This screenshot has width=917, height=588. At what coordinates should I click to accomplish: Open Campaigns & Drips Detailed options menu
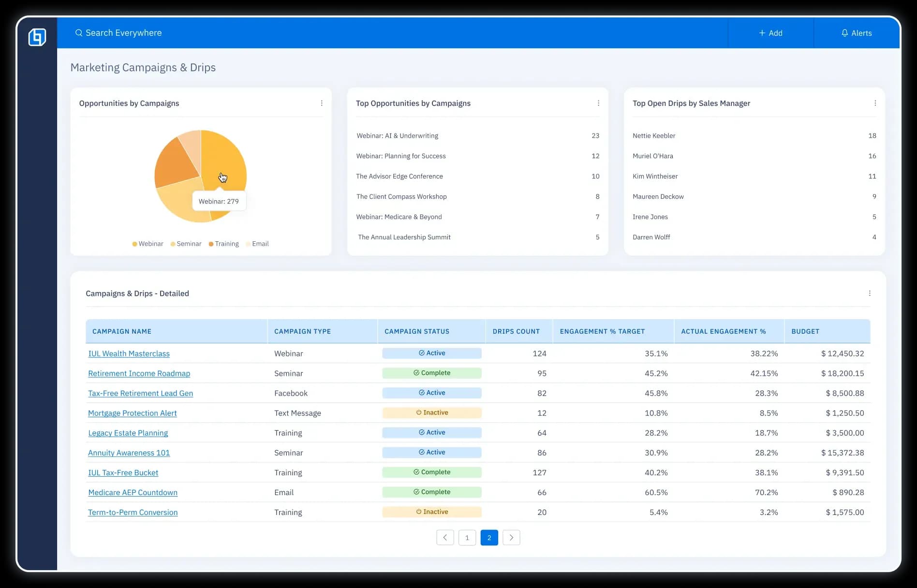pyautogui.click(x=870, y=294)
